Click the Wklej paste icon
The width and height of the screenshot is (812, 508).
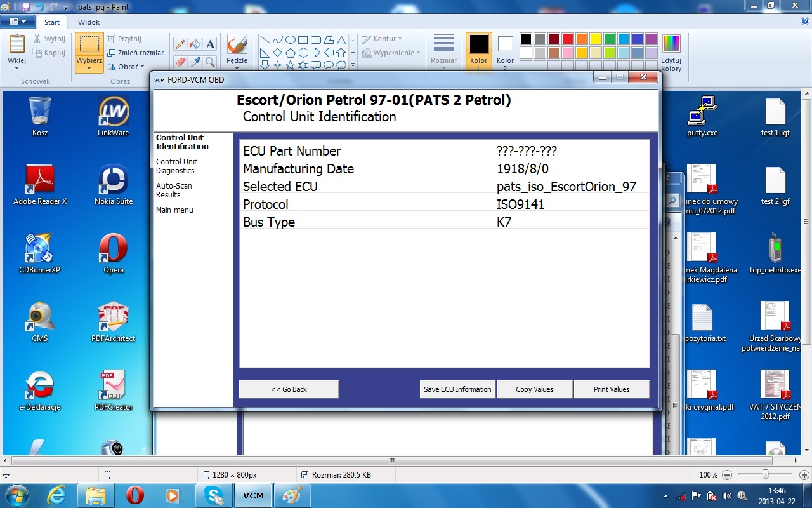tap(17, 46)
